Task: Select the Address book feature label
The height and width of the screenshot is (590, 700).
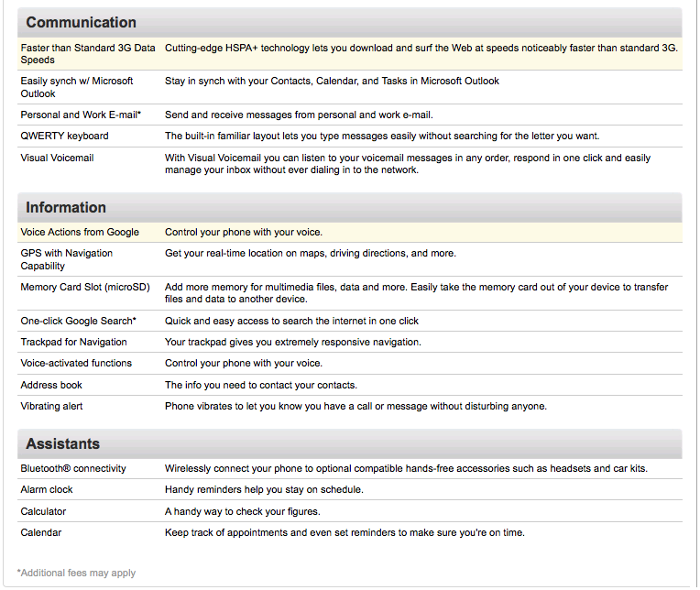Action: 51,385
